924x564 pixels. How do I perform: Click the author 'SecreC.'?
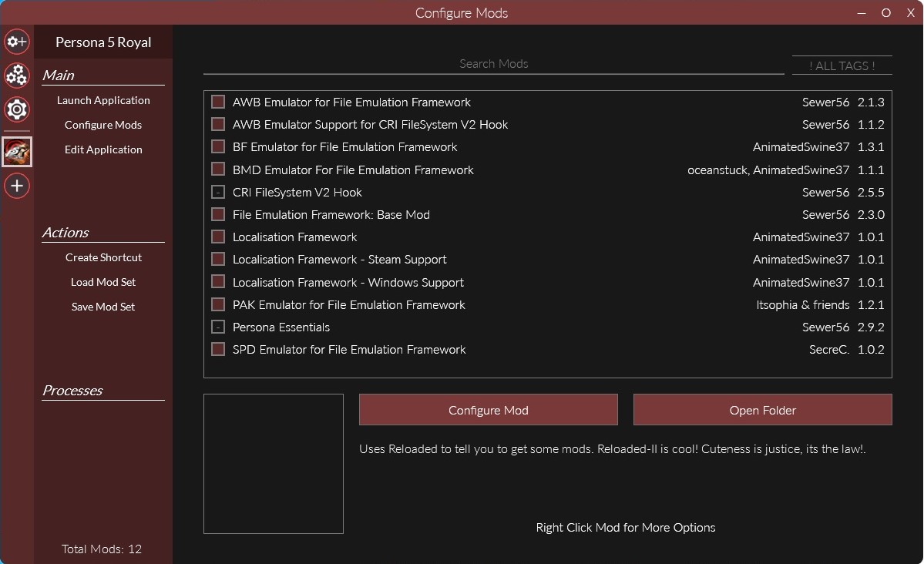click(829, 350)
